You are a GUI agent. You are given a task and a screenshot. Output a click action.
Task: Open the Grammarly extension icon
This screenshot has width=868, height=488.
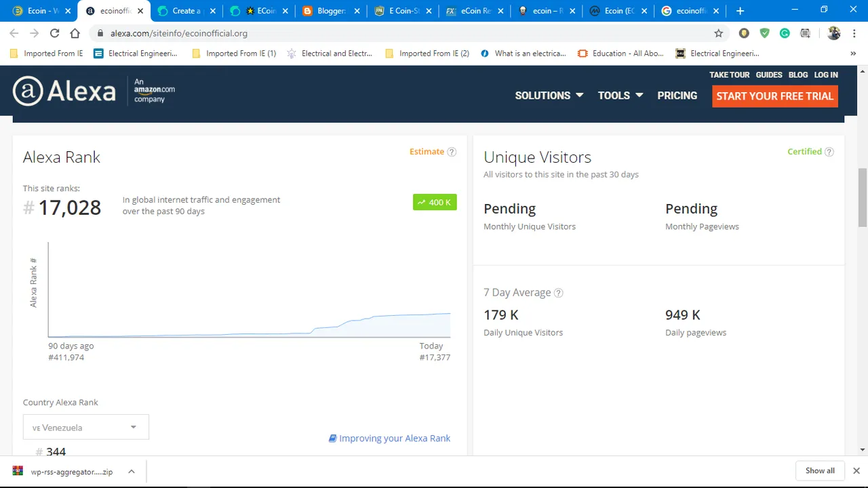785,33
